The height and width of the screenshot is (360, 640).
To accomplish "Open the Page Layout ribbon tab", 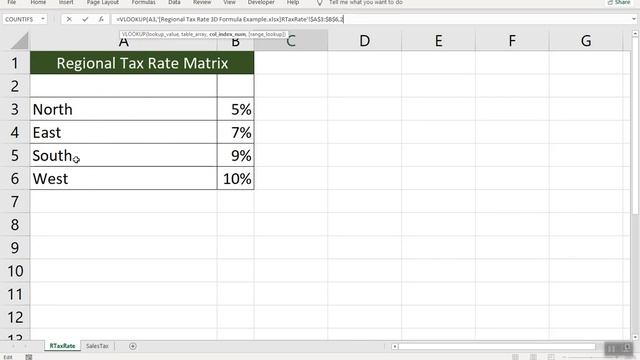I will (x=102, y=2).
